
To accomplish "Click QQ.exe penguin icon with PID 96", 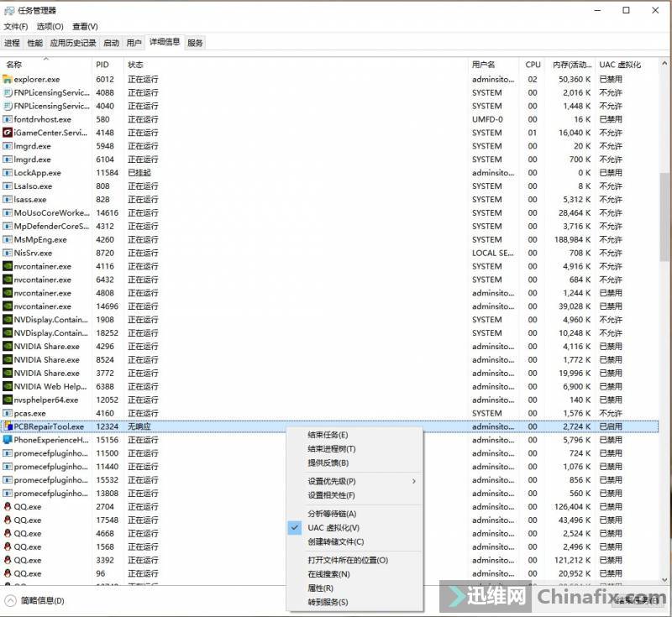I will 8,573.
